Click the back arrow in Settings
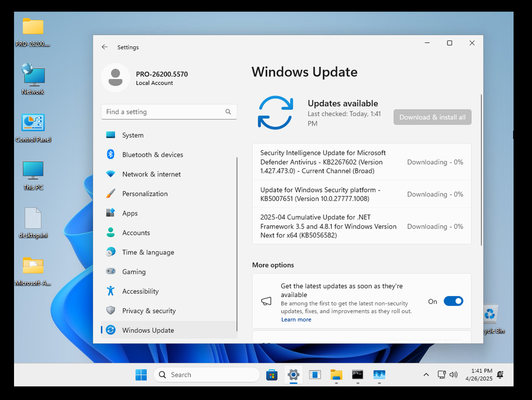Image resolution: width=532 pixels, height=400 pixels. 104,47
